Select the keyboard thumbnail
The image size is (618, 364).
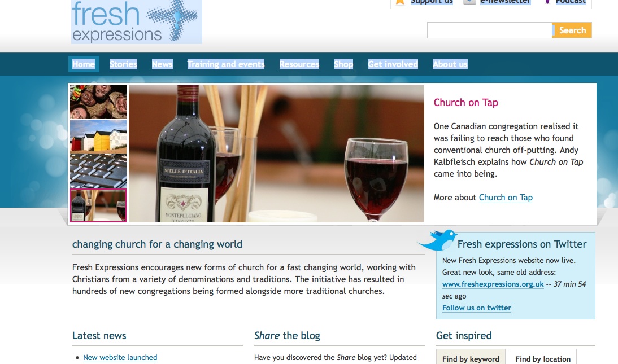click(x=98, y=171)
